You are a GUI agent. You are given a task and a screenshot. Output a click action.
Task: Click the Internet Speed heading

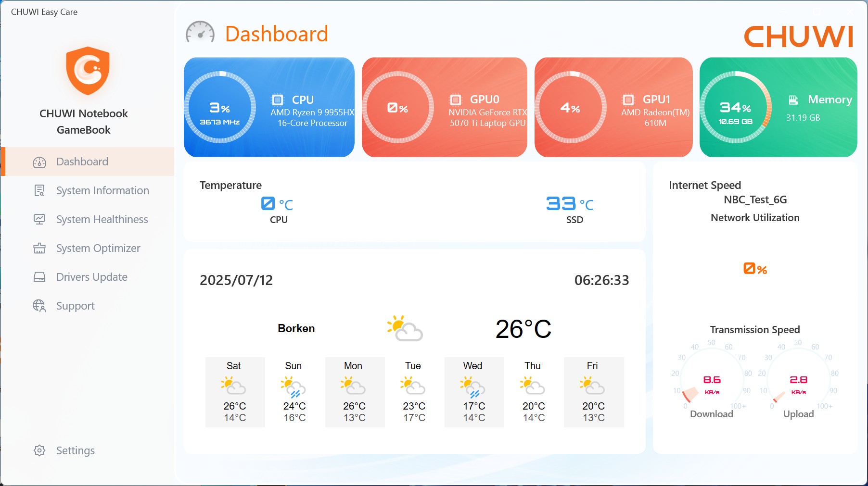pos(705,185)
